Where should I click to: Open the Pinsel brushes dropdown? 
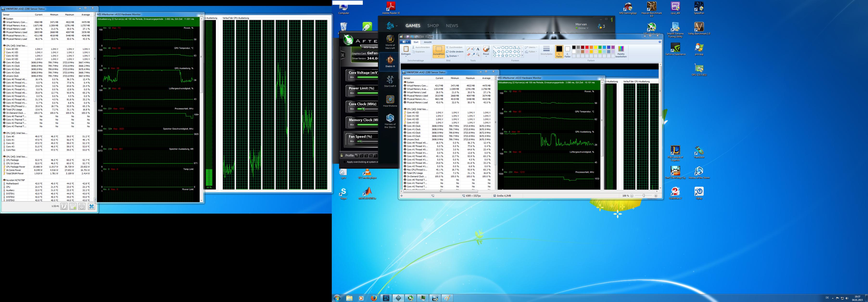tap(486, 56)
